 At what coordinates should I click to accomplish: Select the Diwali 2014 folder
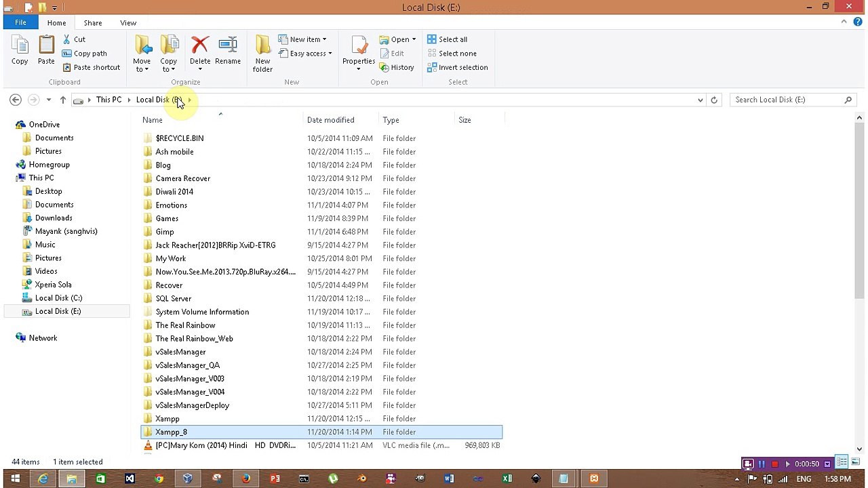[x=174, y=192]
